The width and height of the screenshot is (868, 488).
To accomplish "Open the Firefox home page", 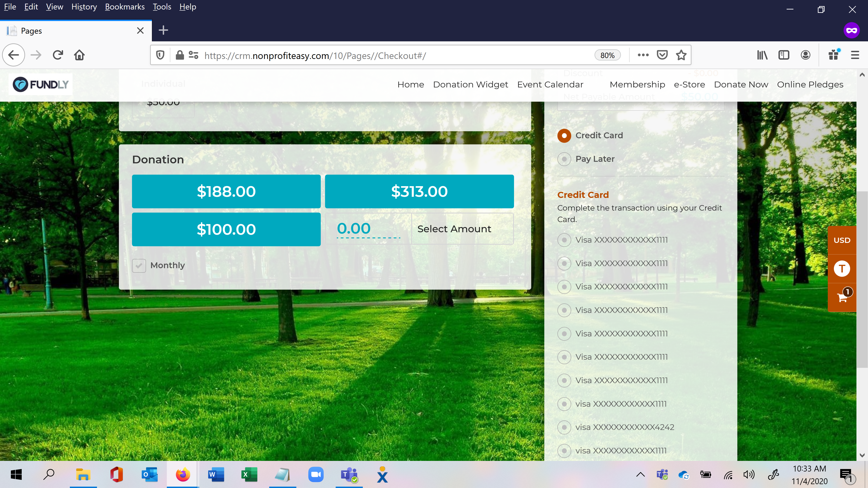I will pyautogui.click(x=80, y=55).
